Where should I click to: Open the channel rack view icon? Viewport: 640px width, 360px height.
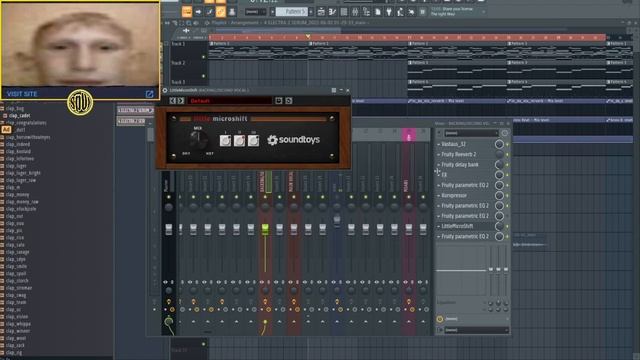coord(344,12)
